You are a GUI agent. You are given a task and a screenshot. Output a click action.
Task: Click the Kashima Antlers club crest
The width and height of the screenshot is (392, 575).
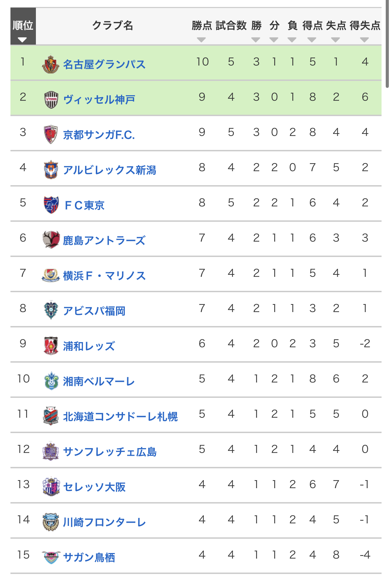tap(51, 240)
